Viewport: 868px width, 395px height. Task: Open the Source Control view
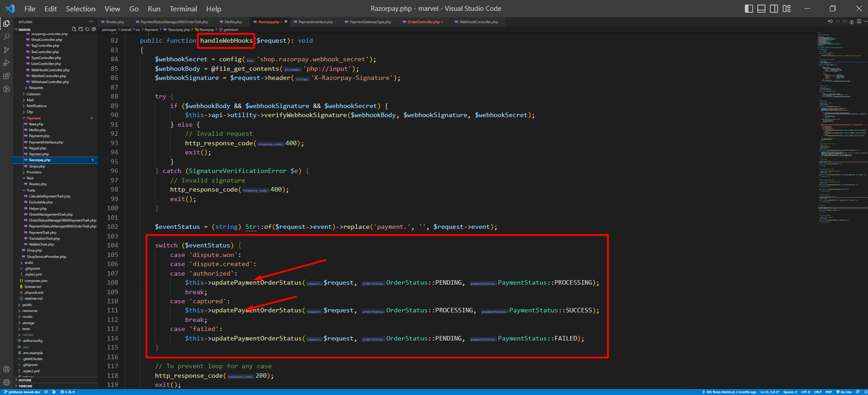point(6,49)
